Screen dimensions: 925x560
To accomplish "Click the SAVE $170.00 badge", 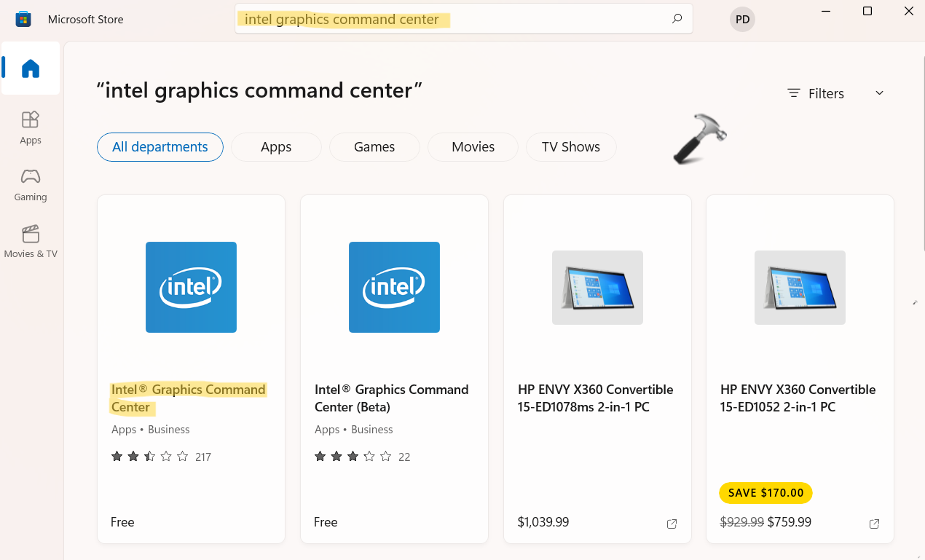I will tap(765, 493).
